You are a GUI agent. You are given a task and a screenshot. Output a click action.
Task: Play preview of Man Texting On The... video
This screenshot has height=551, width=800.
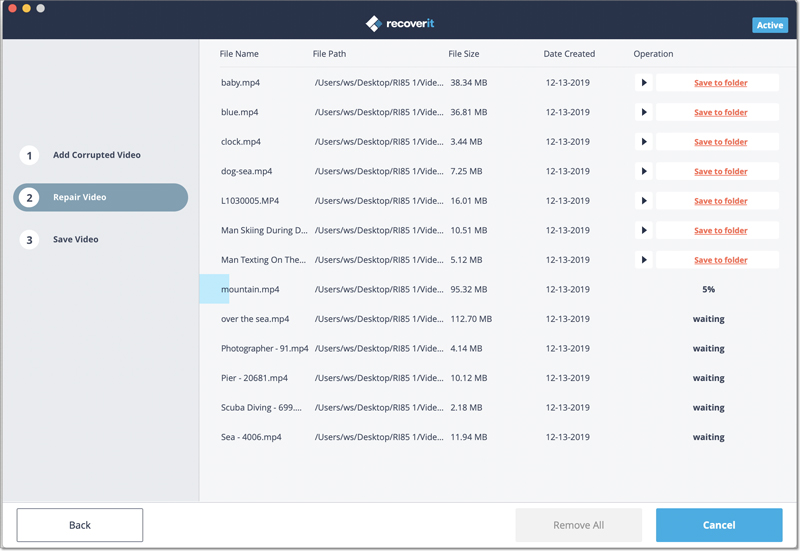644,260
